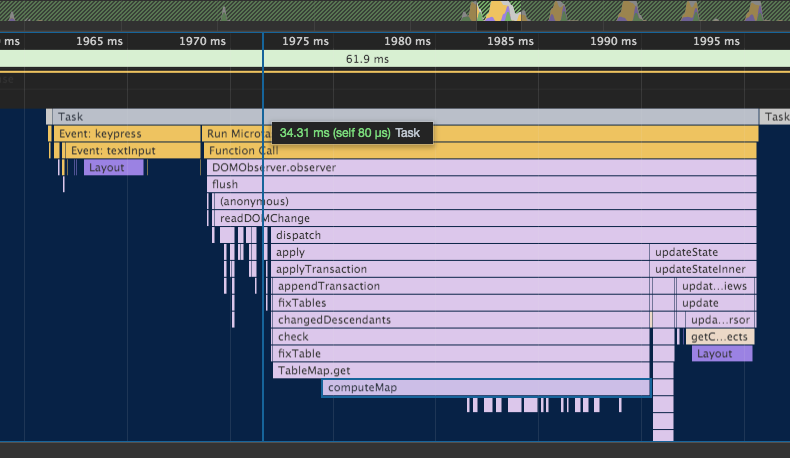This screenshot has height=458, width=790.
Task: Click the 1970 ms ruler mark
Action: pyautogui.click(x=203, y=41)
